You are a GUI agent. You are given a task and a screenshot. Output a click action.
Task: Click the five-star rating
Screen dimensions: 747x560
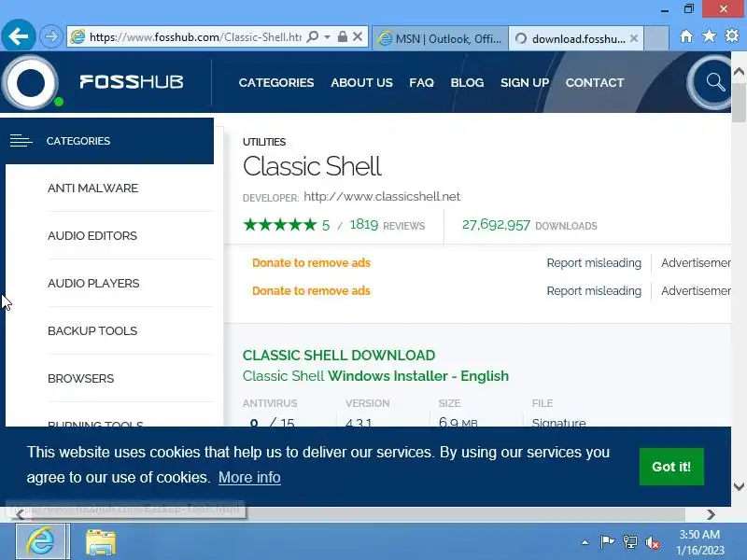pos(279,224)
